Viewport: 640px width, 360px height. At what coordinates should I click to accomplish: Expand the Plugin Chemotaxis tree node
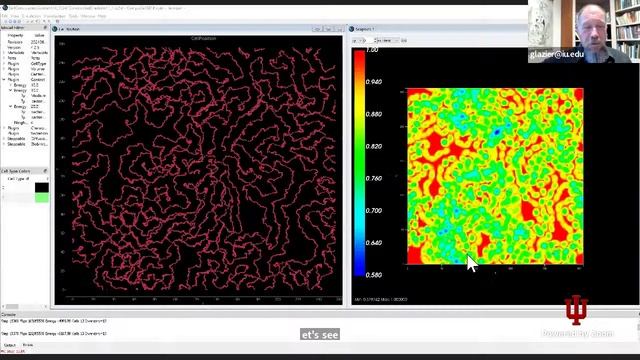(4, 128)
